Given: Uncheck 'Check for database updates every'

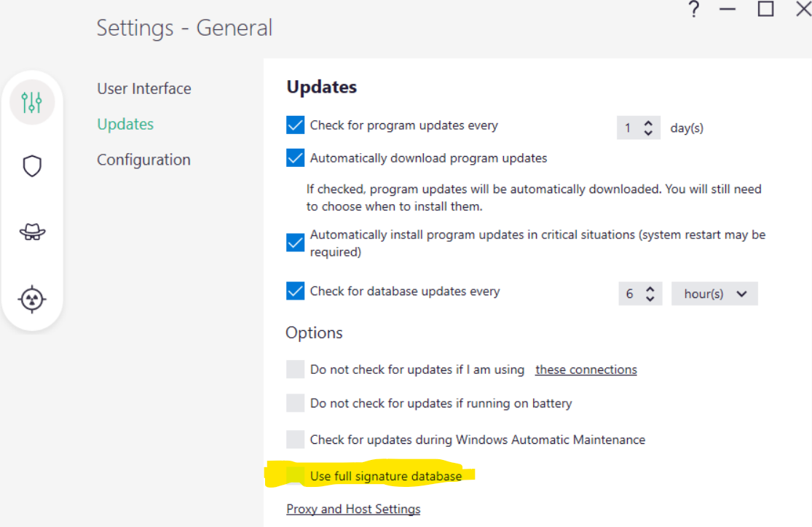Looking at the screenshot, I should 295,292.
